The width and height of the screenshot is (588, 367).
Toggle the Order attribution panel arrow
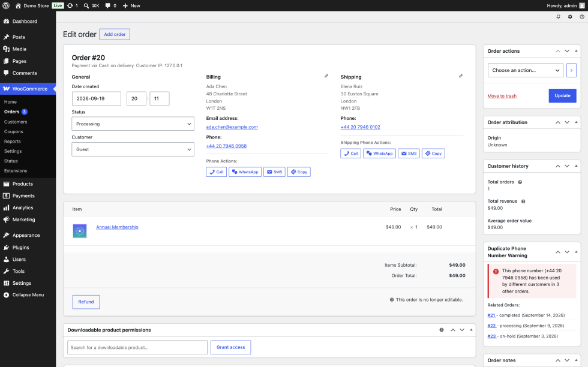(x=576, y=122)
